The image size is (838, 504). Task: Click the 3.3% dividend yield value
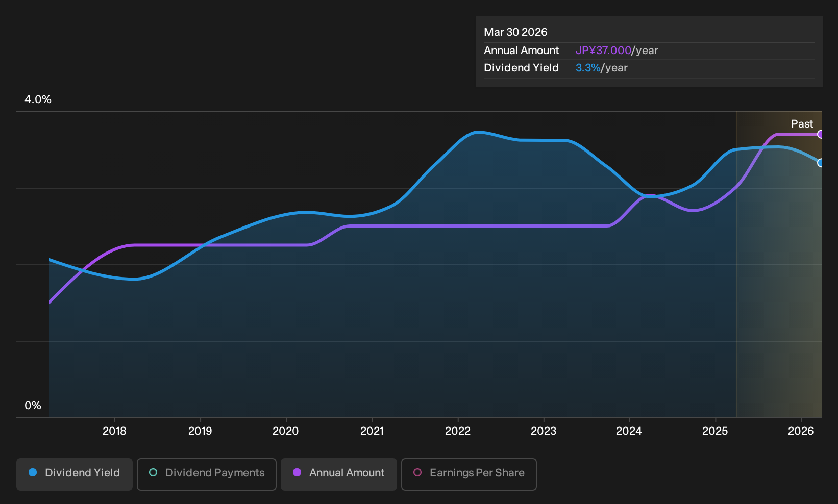[x=588, y=68]
